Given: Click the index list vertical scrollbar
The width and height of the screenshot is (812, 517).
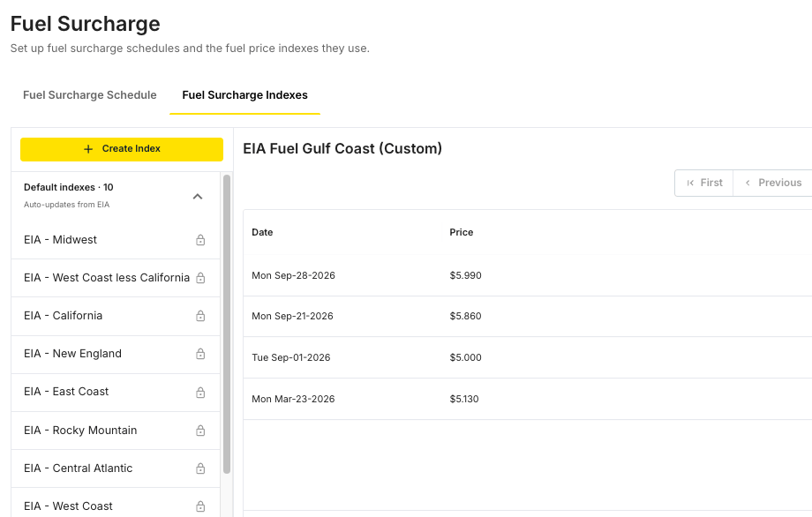Looking at the screenshot, I should (x=226, y=324).
